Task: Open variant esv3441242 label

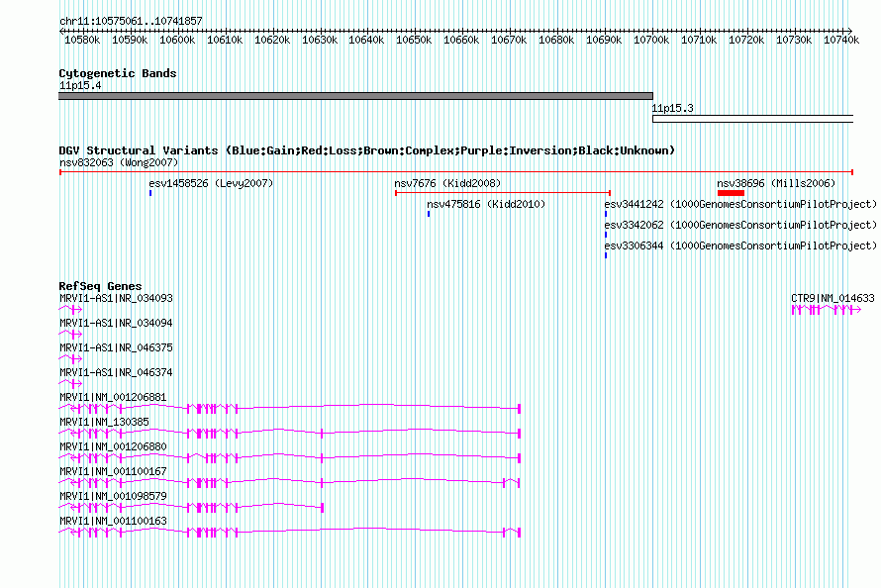Action: click(740, 204)
